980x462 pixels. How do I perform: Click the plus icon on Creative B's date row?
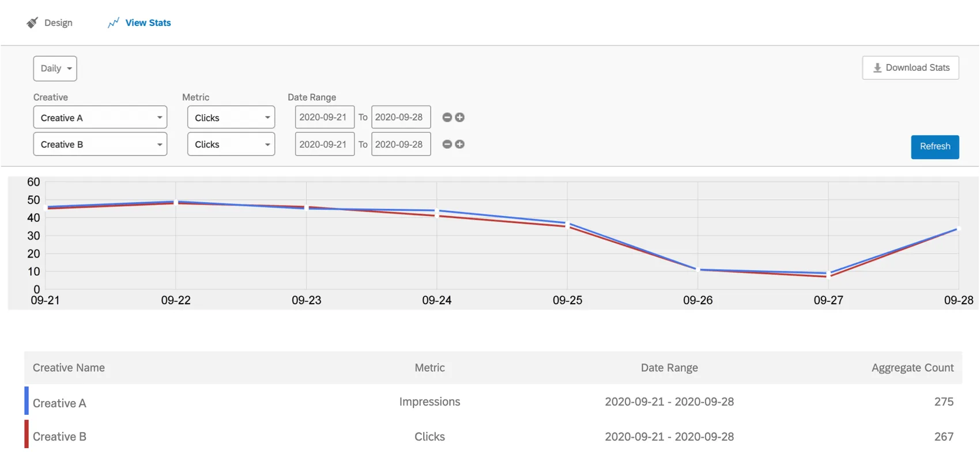459,144
